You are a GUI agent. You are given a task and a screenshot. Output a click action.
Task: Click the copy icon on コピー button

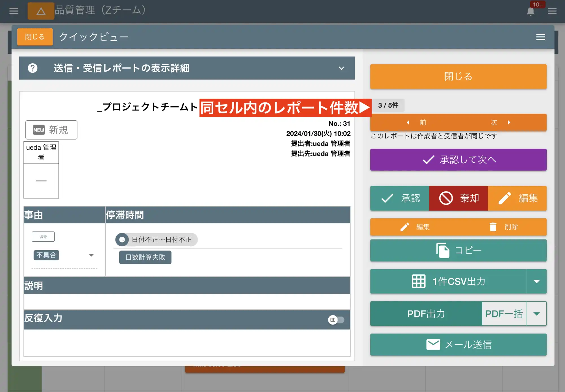tap(443, 250)
